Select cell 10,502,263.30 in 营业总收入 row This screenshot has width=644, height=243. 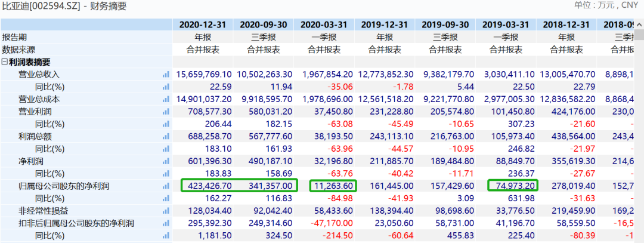pyautogui.click(x=265, y=75)
